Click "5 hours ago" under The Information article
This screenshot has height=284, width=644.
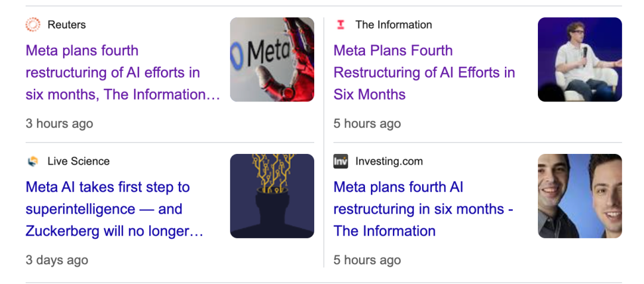367,124
